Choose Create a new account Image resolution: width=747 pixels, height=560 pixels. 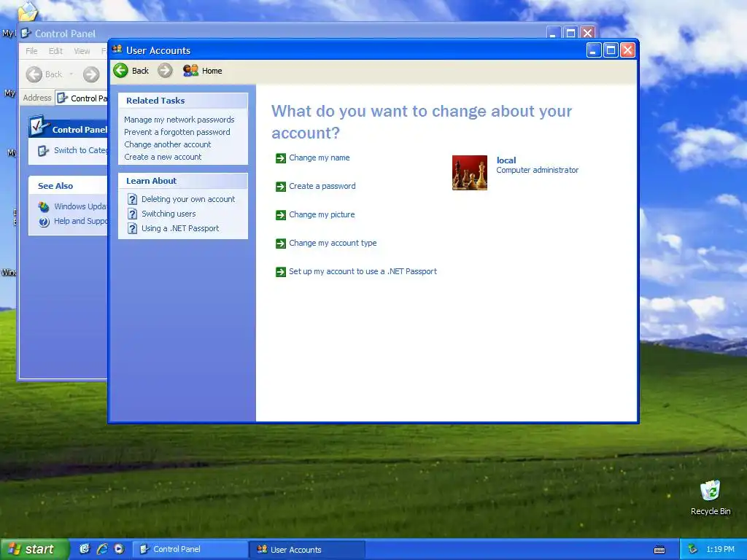click(x=163, y=157)
